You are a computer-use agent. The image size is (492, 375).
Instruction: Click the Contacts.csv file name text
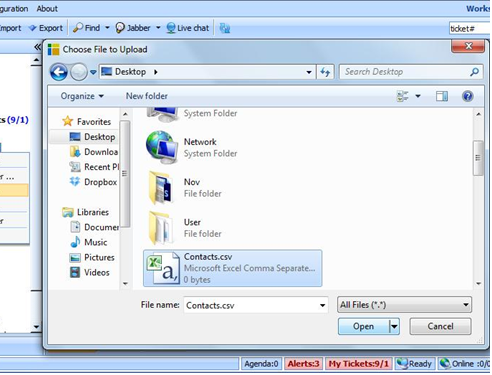(x=208, y=257)
